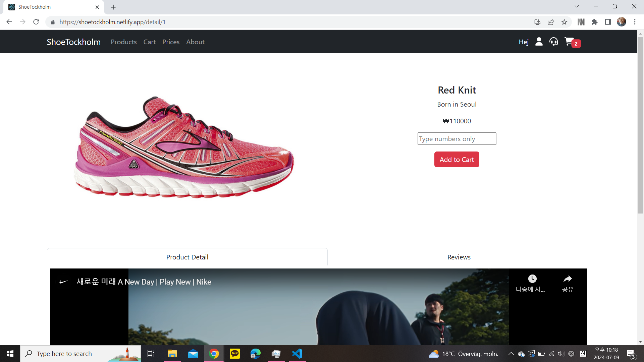Screen dimensions: 644x362
Task: Open the taskbar clock and date
Action: tap(606, 354)
